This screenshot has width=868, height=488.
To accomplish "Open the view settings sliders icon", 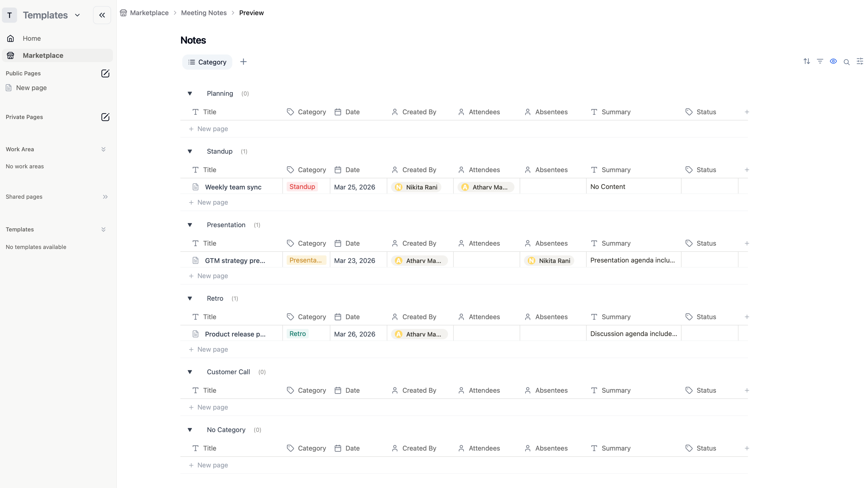I will tap(860, 61).
